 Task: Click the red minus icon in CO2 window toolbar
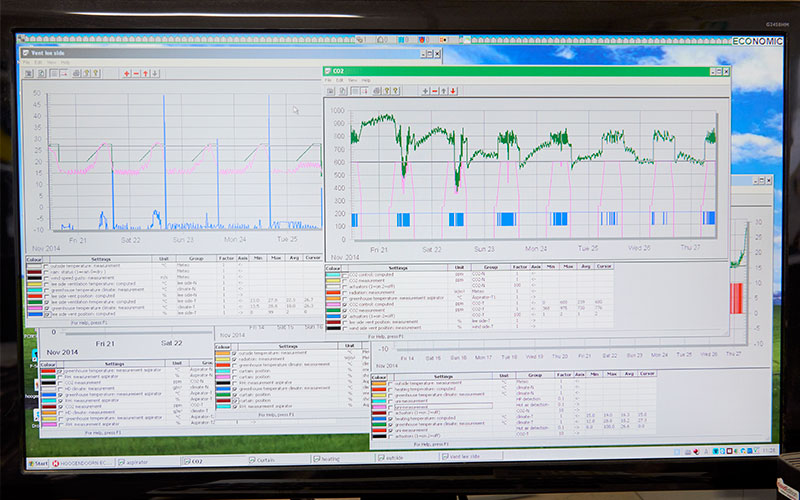click(435, 91)
